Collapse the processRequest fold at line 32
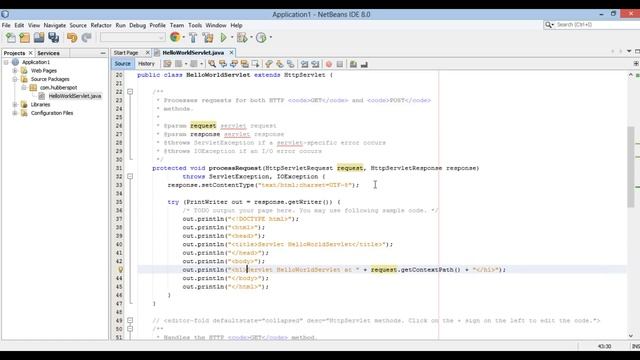Viewport: 640px width, 360px height. [130, 176]
